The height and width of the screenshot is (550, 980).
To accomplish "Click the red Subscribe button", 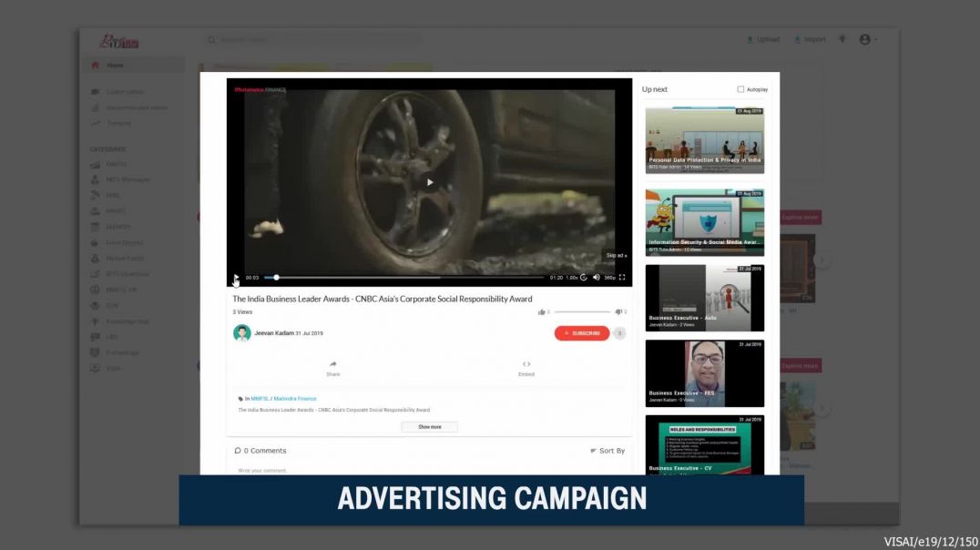I will (x=581, y=333).
